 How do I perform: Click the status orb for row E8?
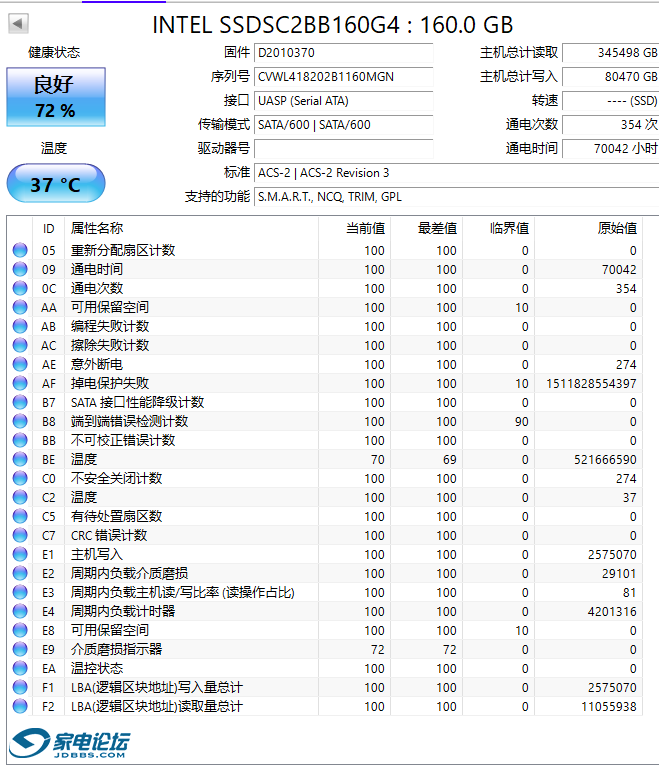coord(20,630)
